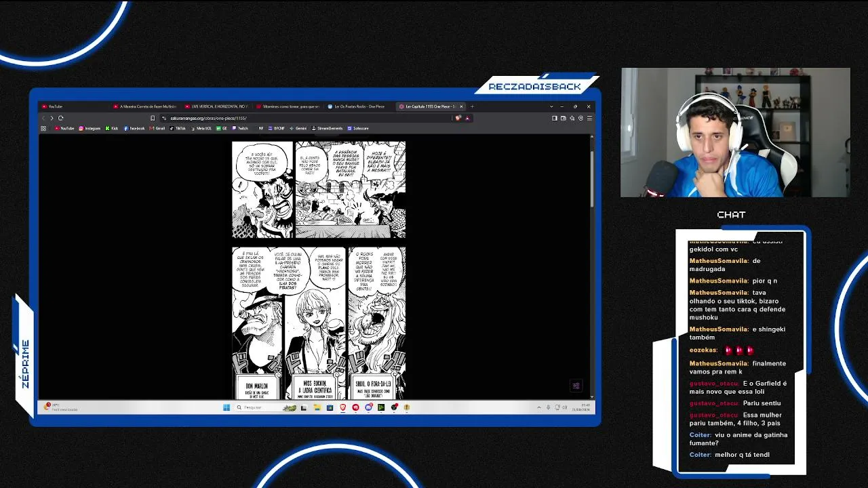This screenshot has width=868, height=488.
Task: Click the top manga page image
Action: (319, 190)
